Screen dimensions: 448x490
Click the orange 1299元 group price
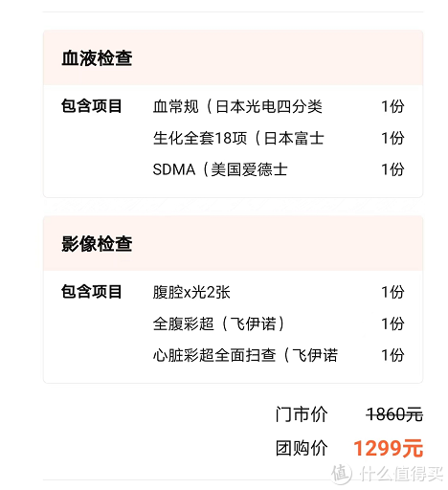[x=389, y=448]
